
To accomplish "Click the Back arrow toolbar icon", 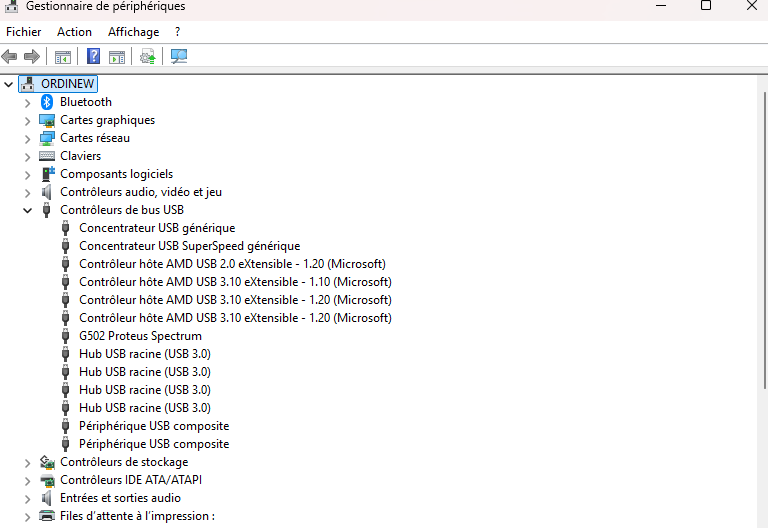I will (x=9, y=57).
